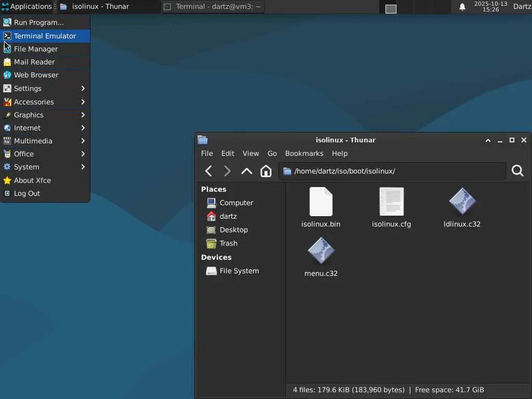Click the 'isolinux.bin' file name label
The image size is (532, 399).
[321, 224]
